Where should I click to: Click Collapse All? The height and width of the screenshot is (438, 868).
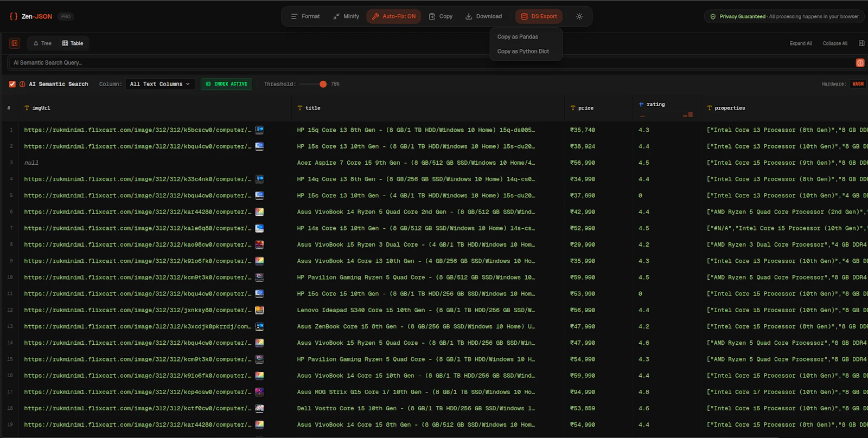coord(835,43)
